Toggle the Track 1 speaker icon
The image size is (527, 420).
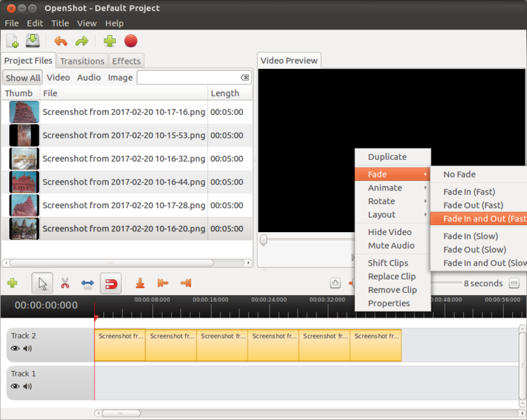coord(27,386)
